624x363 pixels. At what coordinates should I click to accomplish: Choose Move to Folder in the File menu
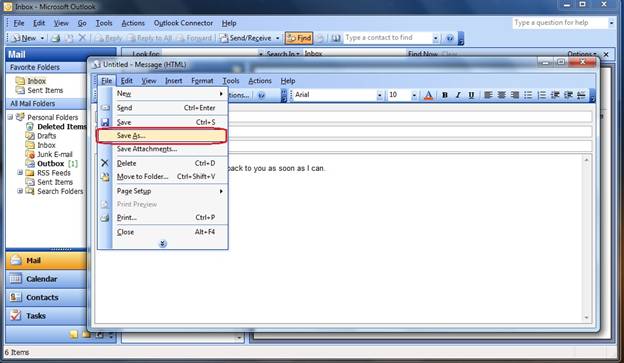(x=162, y=176)
